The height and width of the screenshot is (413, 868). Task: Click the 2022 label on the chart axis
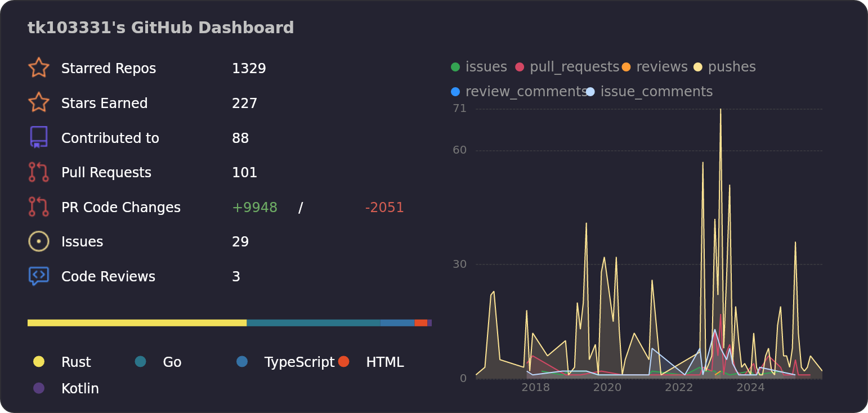(x=679, y=387)
